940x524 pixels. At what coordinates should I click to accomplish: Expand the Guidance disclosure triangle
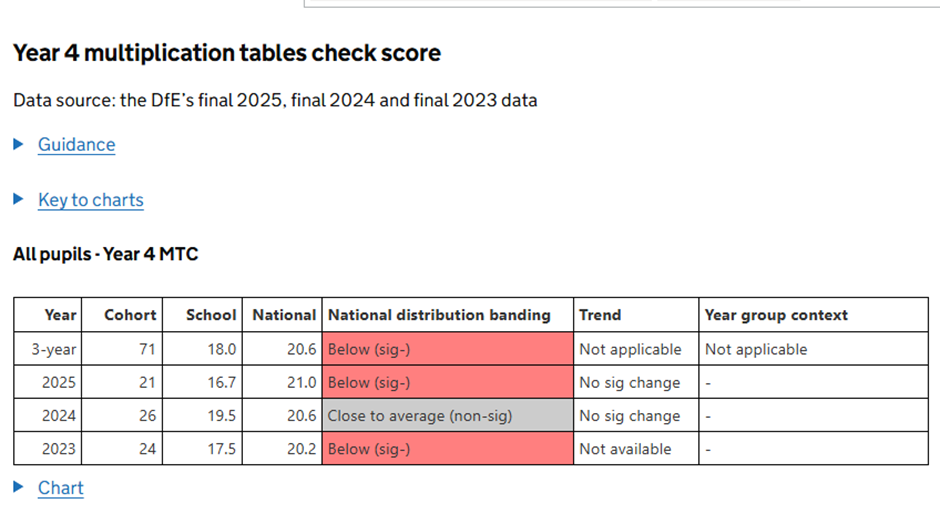pos(18,144)
